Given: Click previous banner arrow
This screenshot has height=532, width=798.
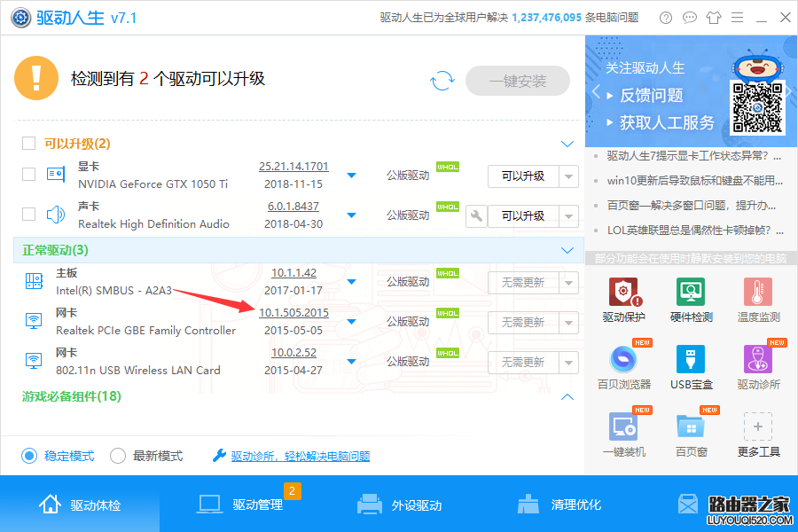Looking at the screenshot, I should tap(597, 92).
